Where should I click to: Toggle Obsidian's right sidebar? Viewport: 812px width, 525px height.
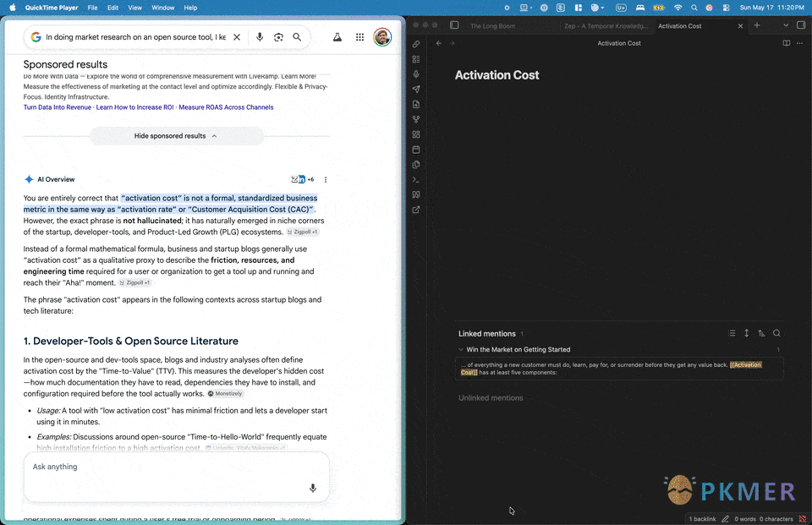point(801,25)
